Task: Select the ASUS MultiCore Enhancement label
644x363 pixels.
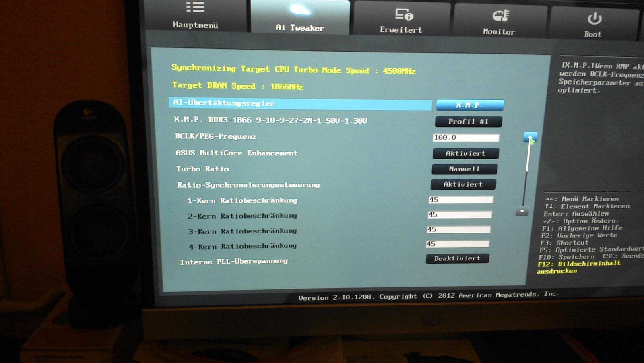Action: click(237, 153)
